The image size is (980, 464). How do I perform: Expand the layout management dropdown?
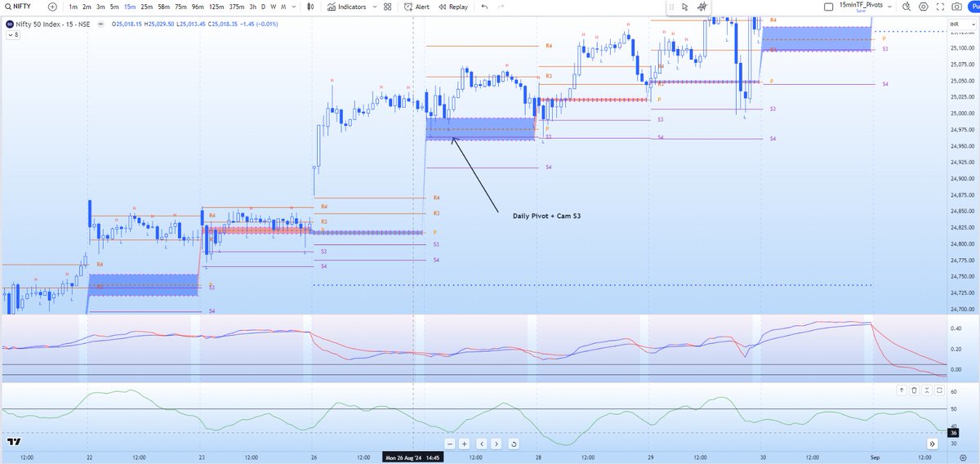point(889,7)
